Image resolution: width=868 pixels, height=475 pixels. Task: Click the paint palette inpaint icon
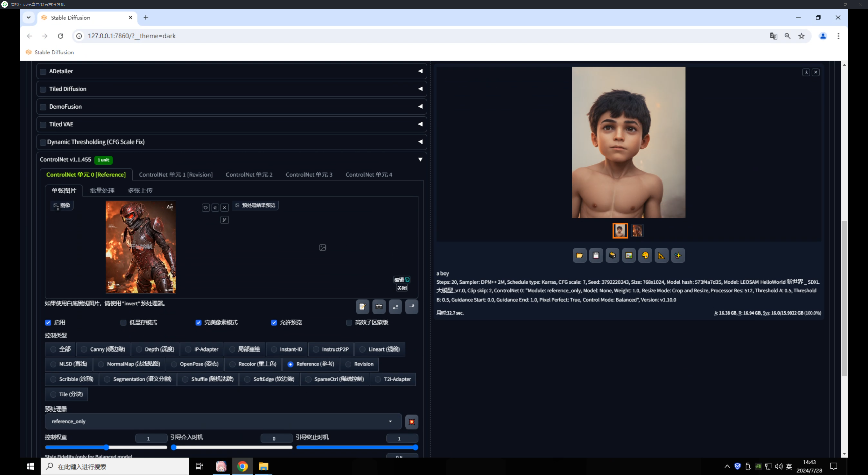point(645,255)
